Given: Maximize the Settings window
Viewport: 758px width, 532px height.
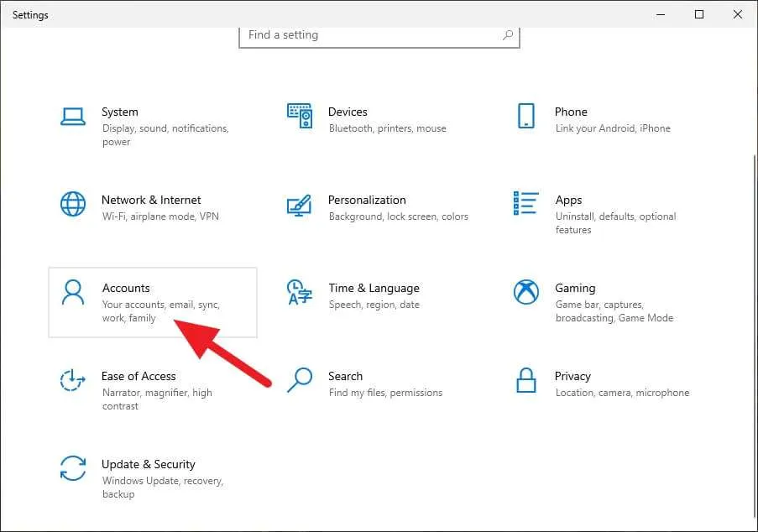Looking at the screenshot, I should pyautogui.click(x=699, y=14).
